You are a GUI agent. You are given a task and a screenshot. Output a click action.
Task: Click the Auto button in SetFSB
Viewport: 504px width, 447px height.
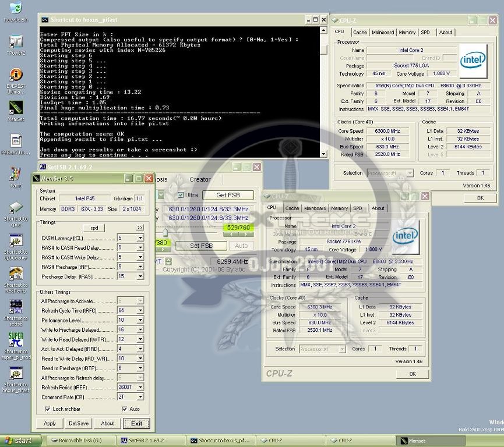[x=241, y=246]
